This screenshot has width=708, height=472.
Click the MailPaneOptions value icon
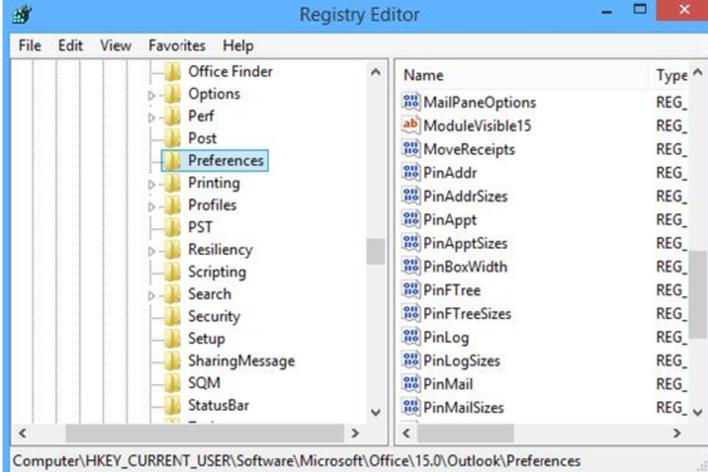coord(410,102)
